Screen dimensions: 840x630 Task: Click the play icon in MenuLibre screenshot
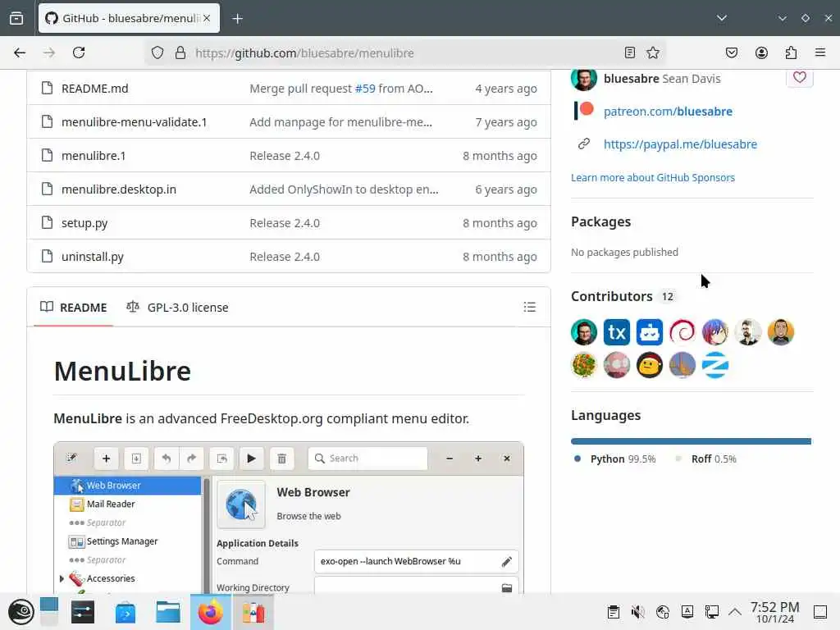(251, 459)
